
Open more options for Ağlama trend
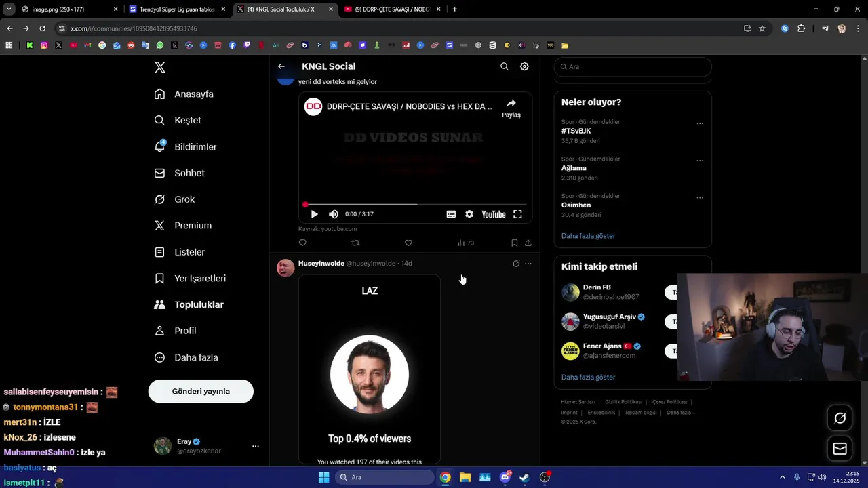click(700, 161)
